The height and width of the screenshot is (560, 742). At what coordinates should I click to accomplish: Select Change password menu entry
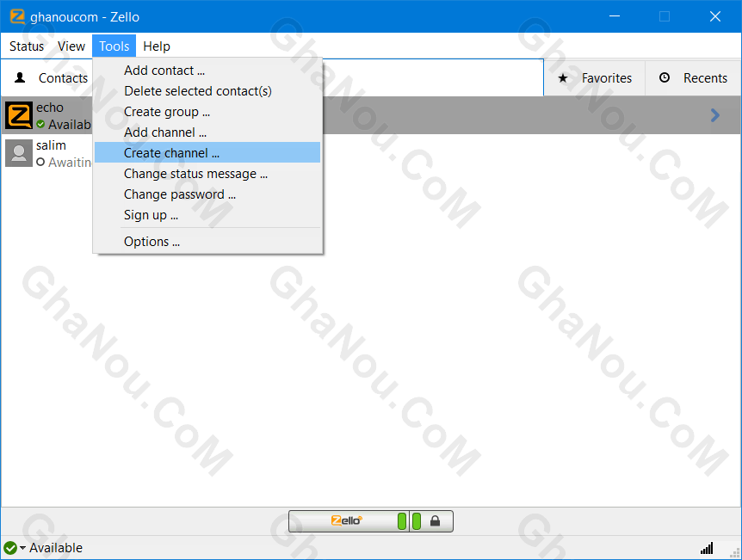click(x=207, y=194)
